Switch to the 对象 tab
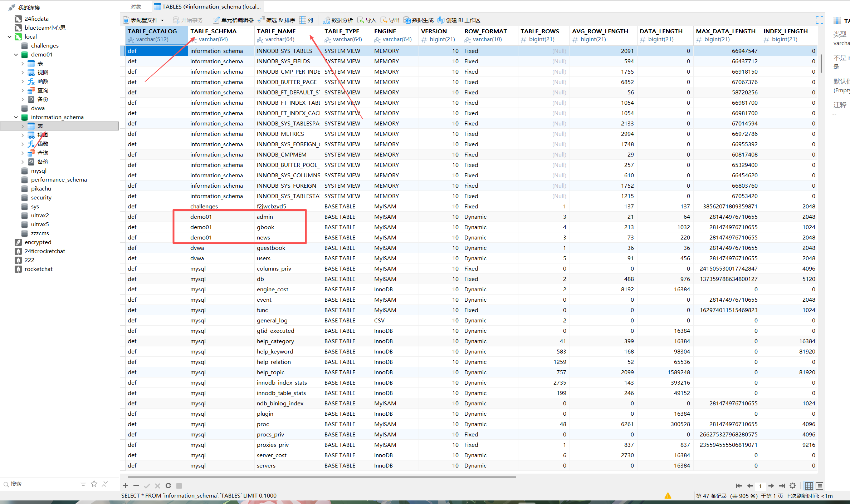Image resolution: width=850 pixels, height=504 pixels. (136, 6)
